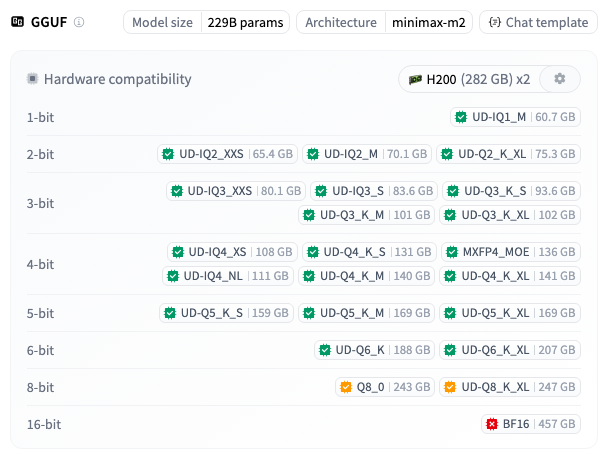The height and width of the screenshot is (456, 606).
Task: Open hardware settings gear icon
Action: [559, 79]
